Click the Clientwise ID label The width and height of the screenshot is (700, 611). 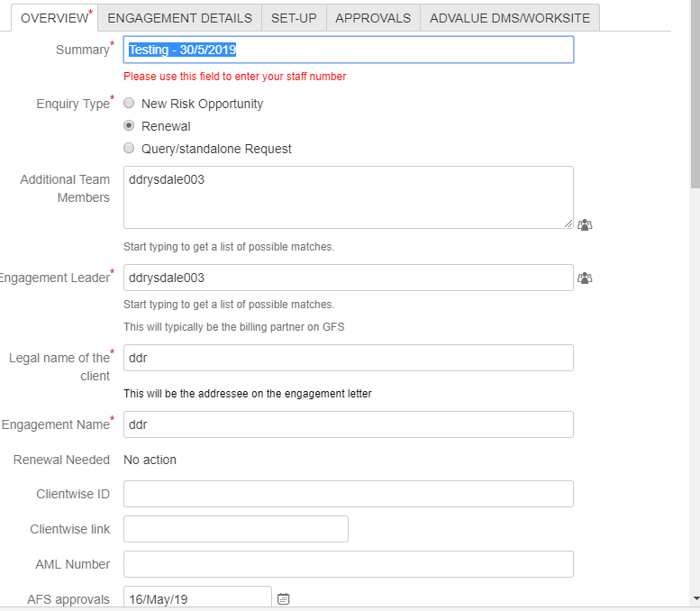point(73,494)
